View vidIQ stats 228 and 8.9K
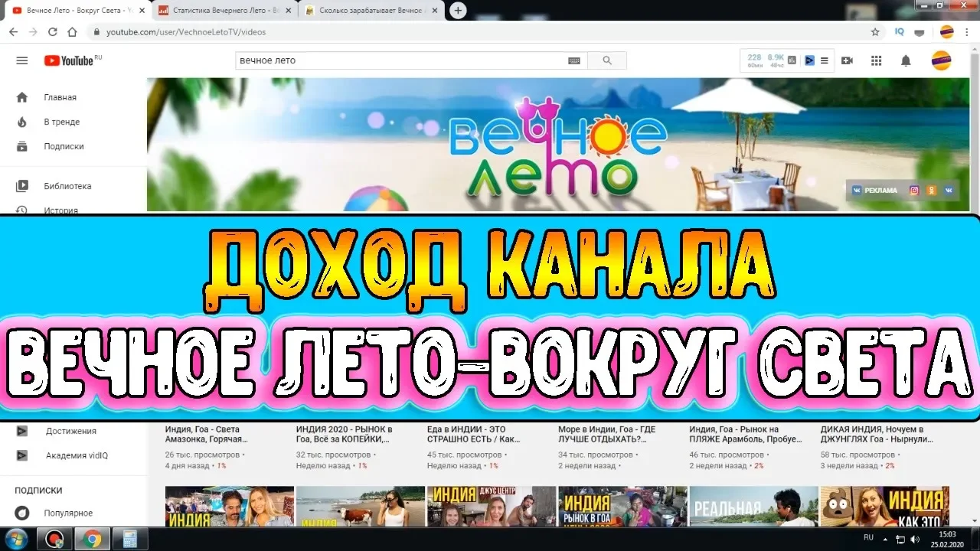The height and width of the screenshot is (551, 980). (x=766, y=60)
